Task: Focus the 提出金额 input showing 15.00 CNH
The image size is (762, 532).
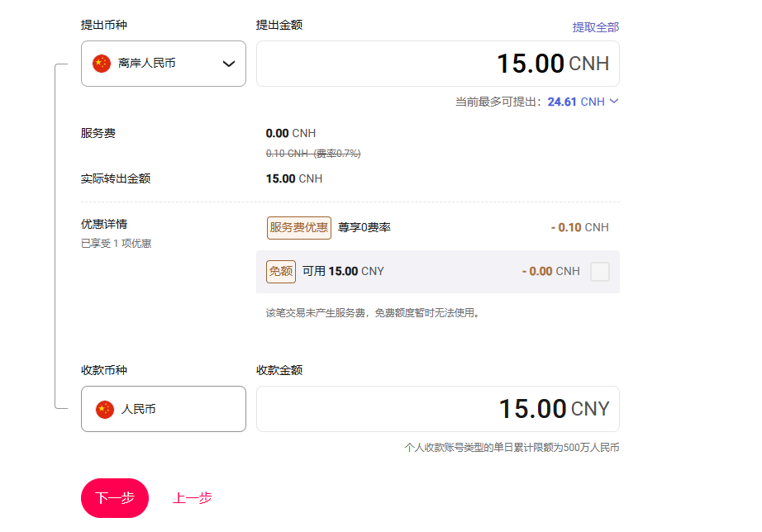Action: pos(437,64)
